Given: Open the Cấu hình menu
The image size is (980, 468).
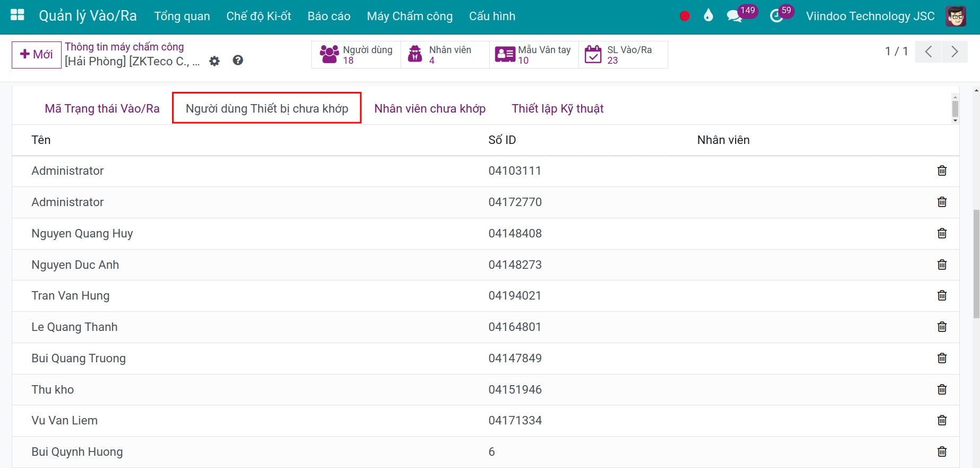Looking at the screenshot, I should point(492,16).
